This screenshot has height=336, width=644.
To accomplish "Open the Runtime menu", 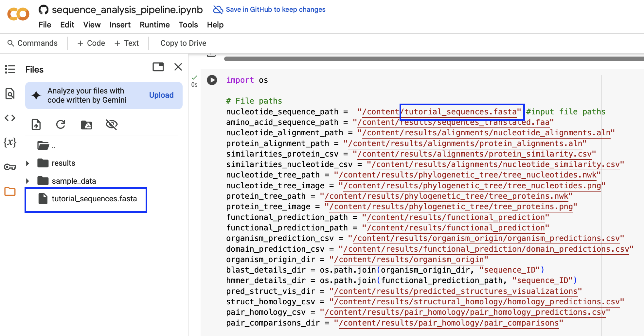I will tap(154, 25).
